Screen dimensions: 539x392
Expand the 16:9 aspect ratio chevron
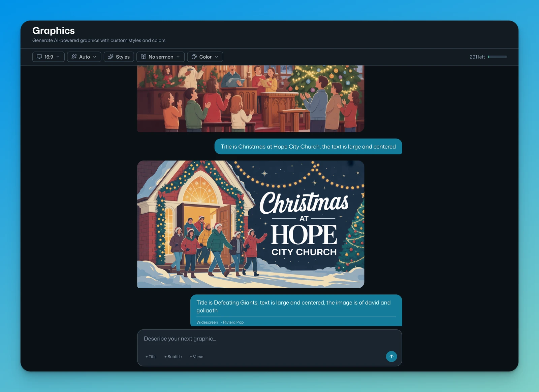tap(58, 57)
